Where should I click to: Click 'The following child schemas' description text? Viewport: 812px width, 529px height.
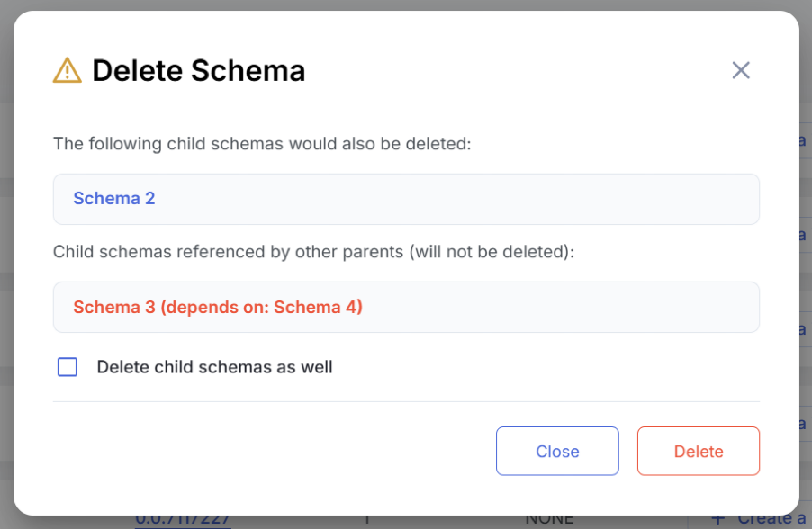click(x=262, y=144)
